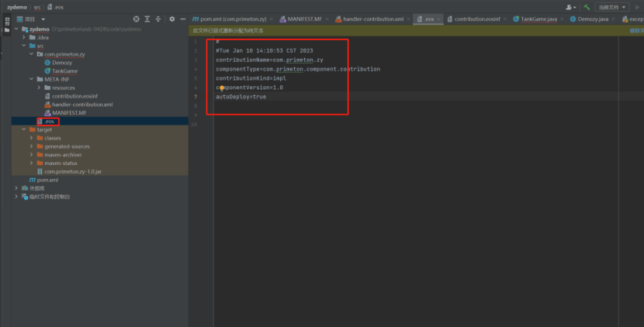The image size is (644, 327).
Task: Select MANIFEST.MF in the project tree
Action: [69, 112]
